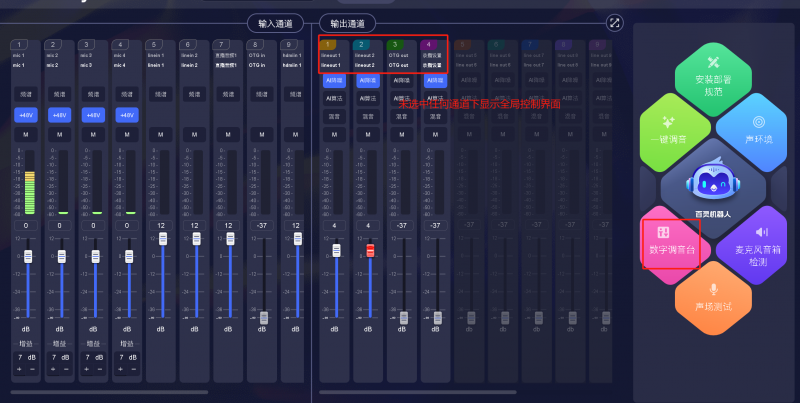Image resolution: width=800 pixels, height=403 pixels.
Task: Toggle AI降噪 on output lineout 1
Action: point(334,79)
